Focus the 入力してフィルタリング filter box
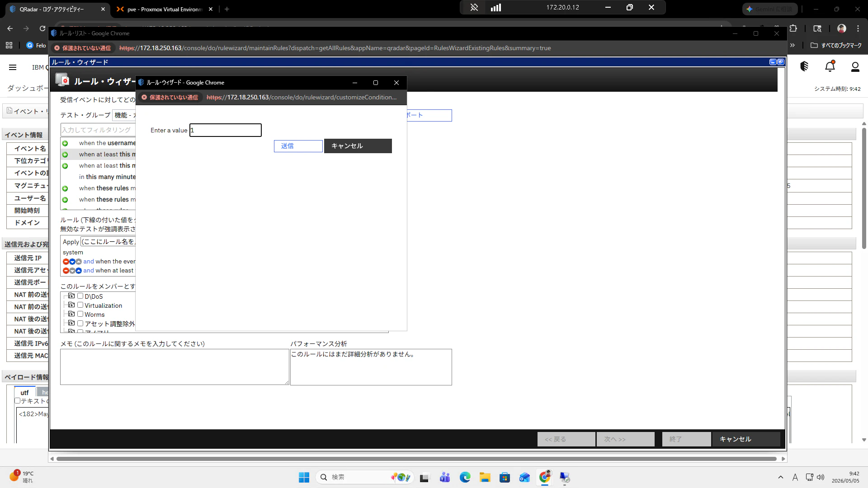The width and height of the screenshot is (868, 488). coord(98,130)
